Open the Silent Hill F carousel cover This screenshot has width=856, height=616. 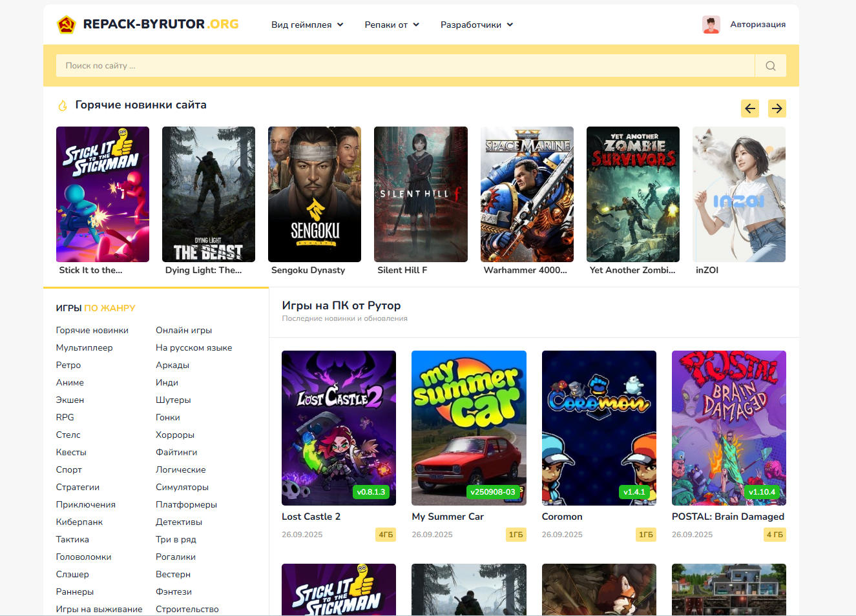tap(421, 194)
